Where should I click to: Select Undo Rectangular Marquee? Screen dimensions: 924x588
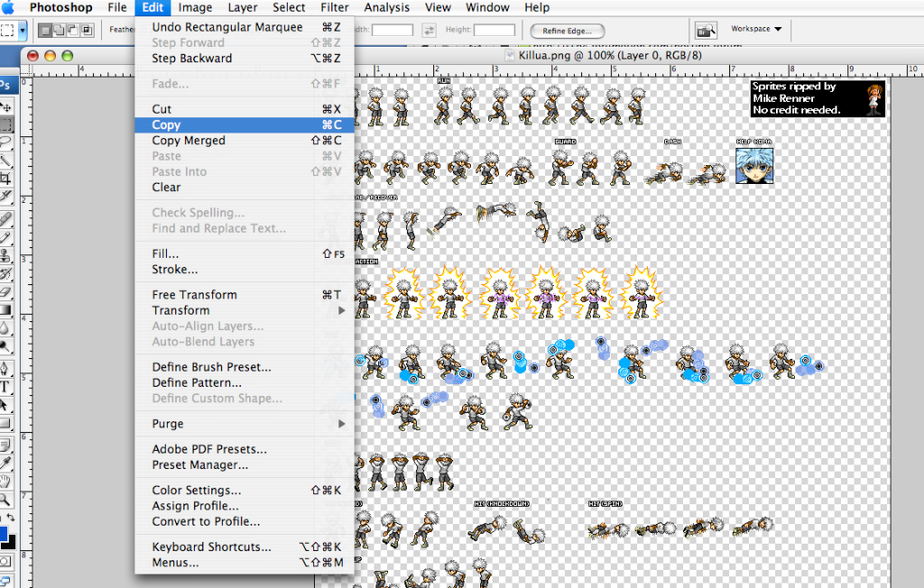[x=245, y=27]
